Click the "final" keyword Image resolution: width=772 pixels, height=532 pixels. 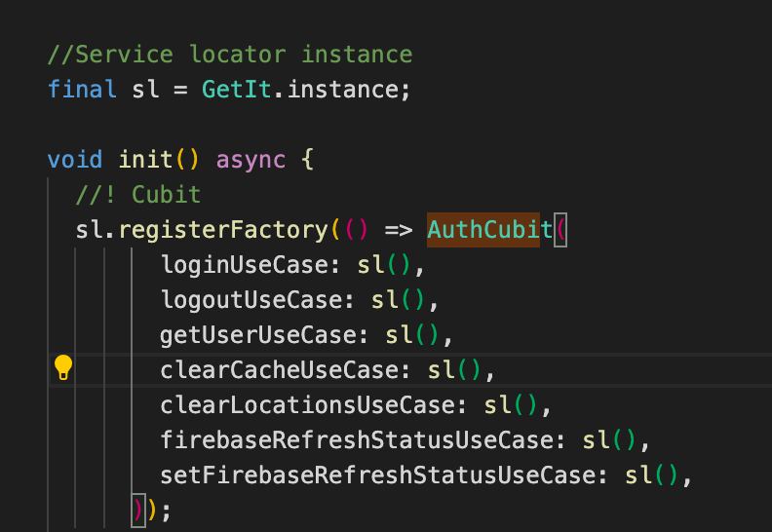pos(82,90)
